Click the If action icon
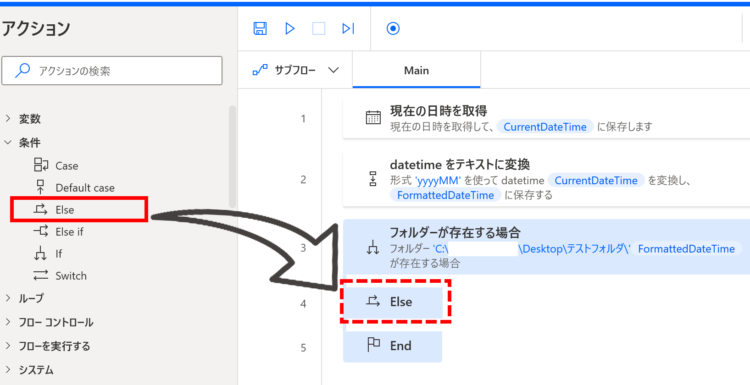 click(x=41, y=253)
